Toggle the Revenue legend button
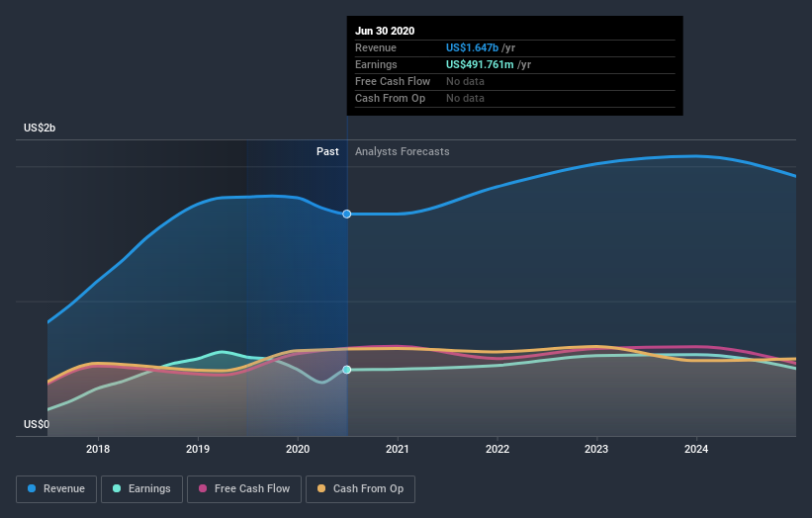 pyautogui.click(x=56, y=489)
